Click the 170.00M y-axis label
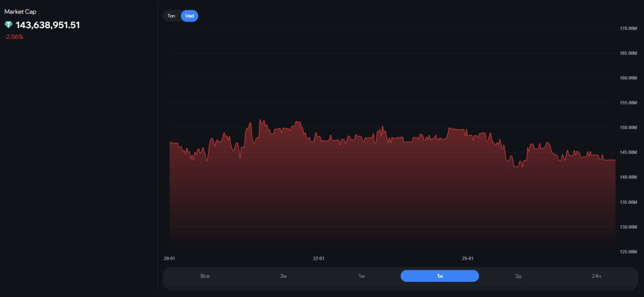 point(628,29)
